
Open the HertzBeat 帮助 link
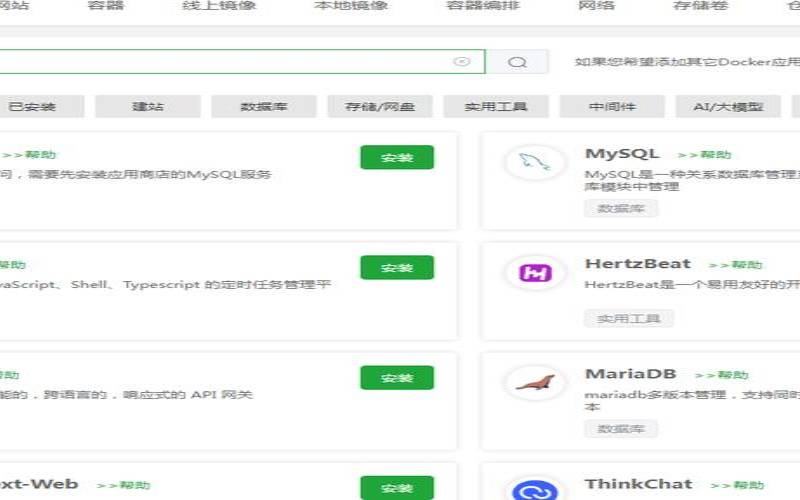point(735,265)
